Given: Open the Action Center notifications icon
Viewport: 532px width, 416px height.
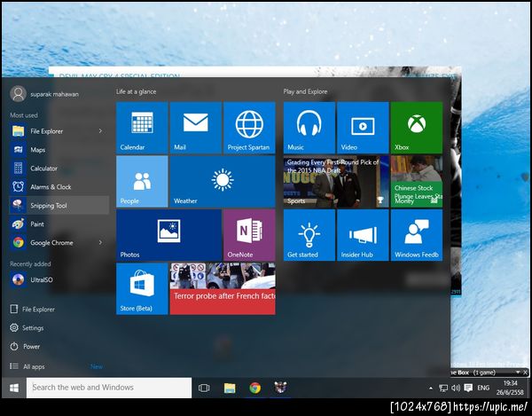Looking at the screenshot, I should (468, 388).
